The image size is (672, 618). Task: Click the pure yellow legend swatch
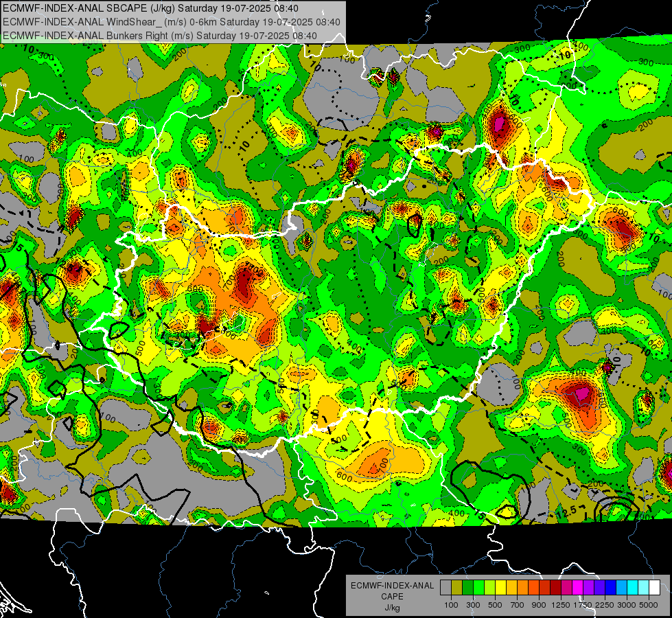click(x=500, y=587)
